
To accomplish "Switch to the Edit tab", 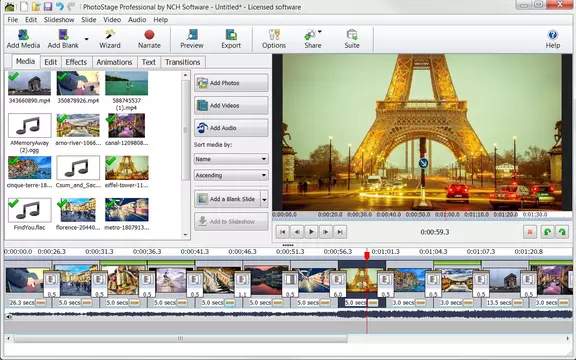I will [x=51, y=62].
